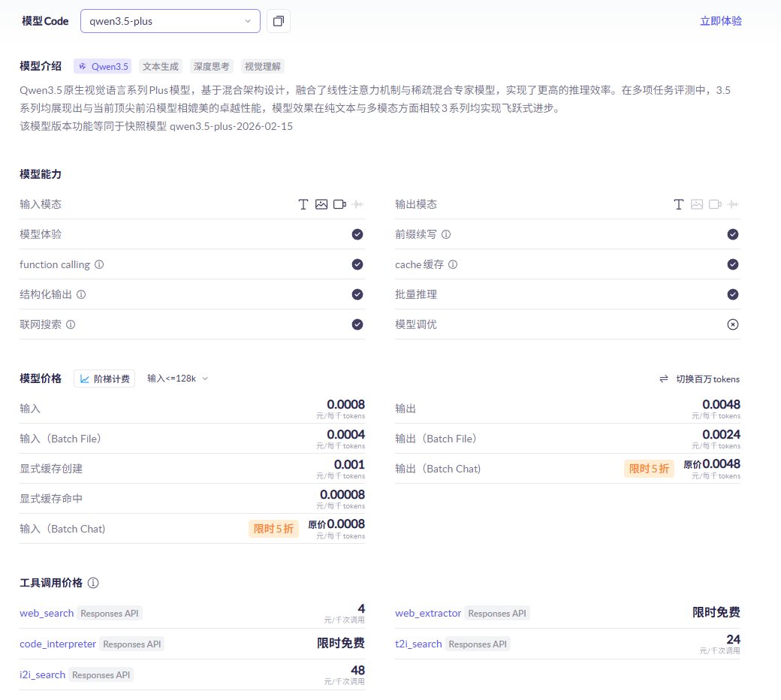
Task: Click the 模型能力 section heading
Action: (x=41, y=174)
